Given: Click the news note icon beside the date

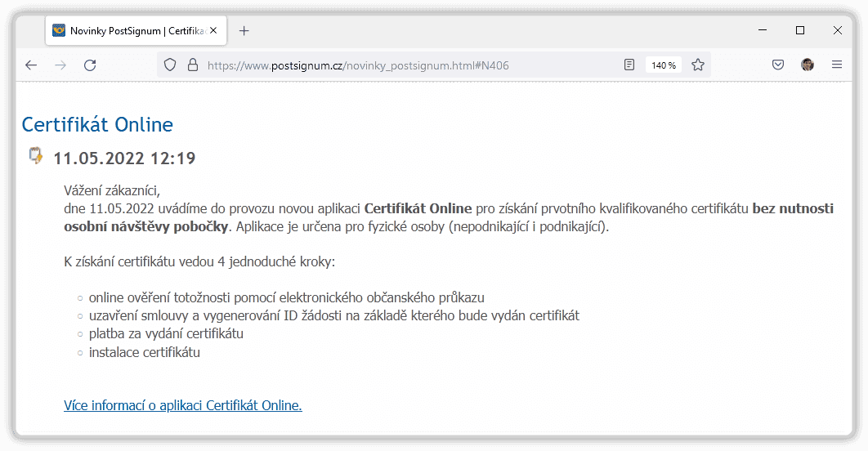Looking at the screenshot, I should (35, 155).
